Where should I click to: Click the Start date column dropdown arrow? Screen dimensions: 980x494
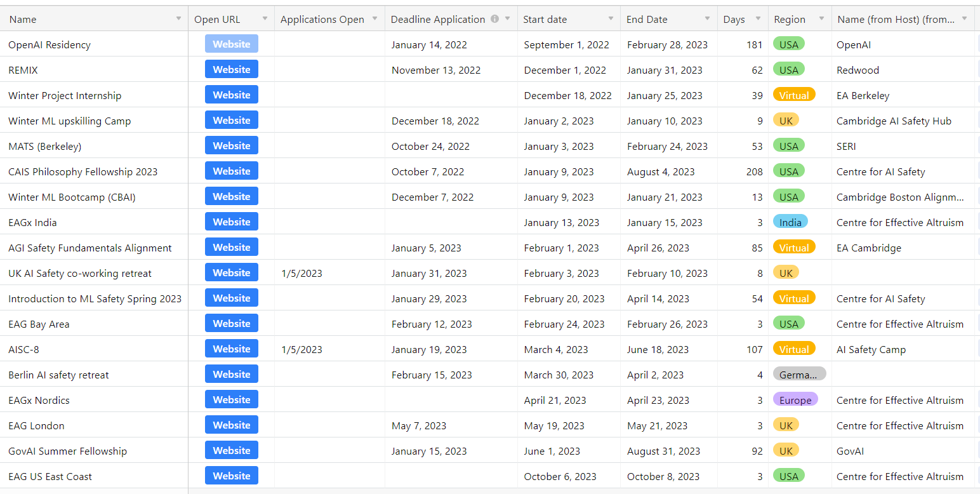611,19
